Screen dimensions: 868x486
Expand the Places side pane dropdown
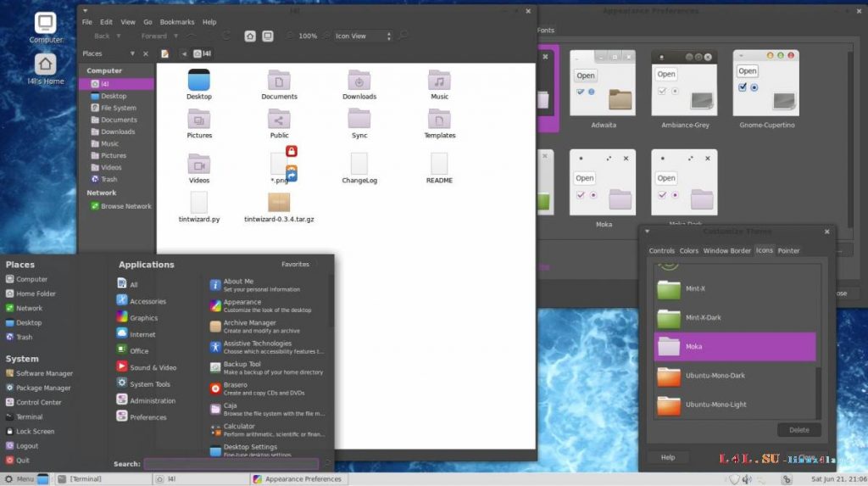pyautogui.click(x=132, y=53)
